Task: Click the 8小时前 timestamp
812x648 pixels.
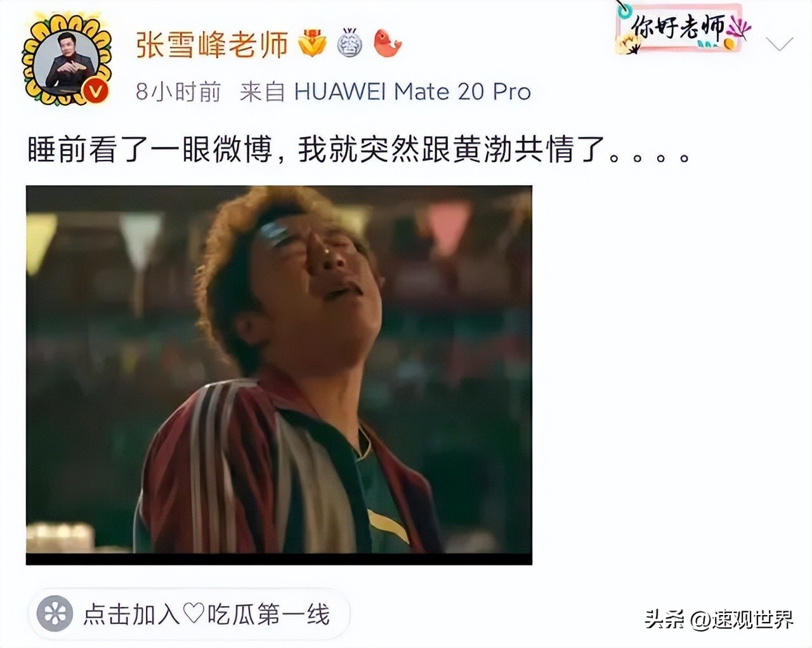Action: [178, 92]
